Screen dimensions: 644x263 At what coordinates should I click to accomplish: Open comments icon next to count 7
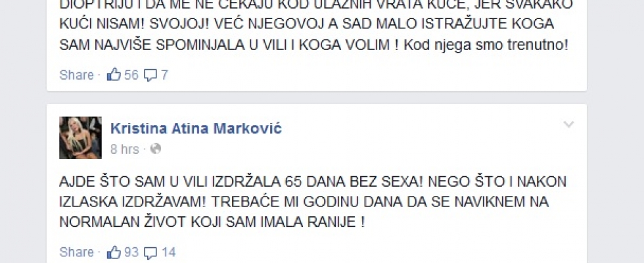point(150,75)
